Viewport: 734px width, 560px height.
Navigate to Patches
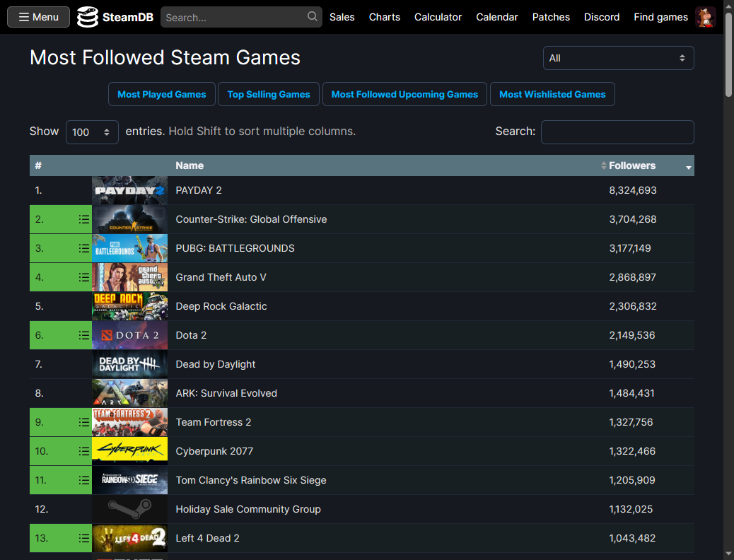point(551,18)
